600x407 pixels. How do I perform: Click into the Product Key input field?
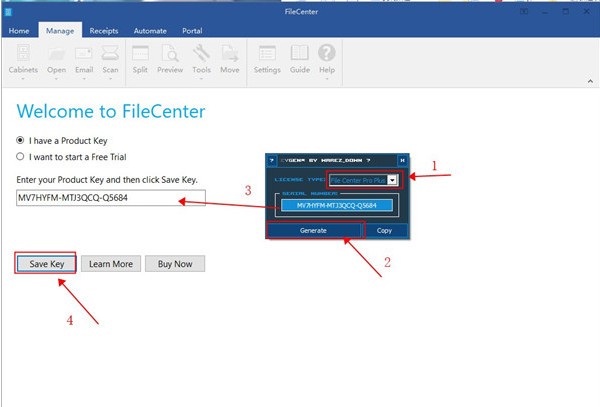click(x=111, y=198)
